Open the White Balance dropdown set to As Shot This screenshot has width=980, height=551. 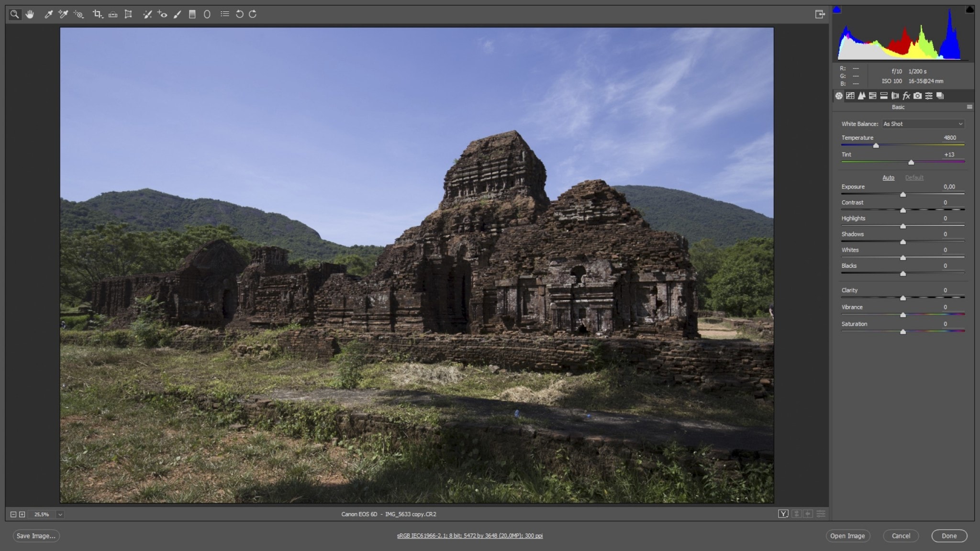923,124
